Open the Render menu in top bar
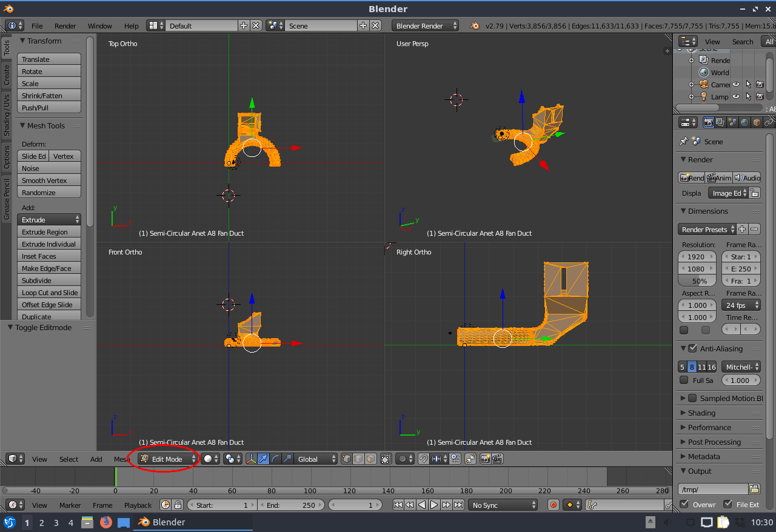Image resolution: width=776 pixels, height=532 pixels. pyautogui.click(x=65, y=26)
